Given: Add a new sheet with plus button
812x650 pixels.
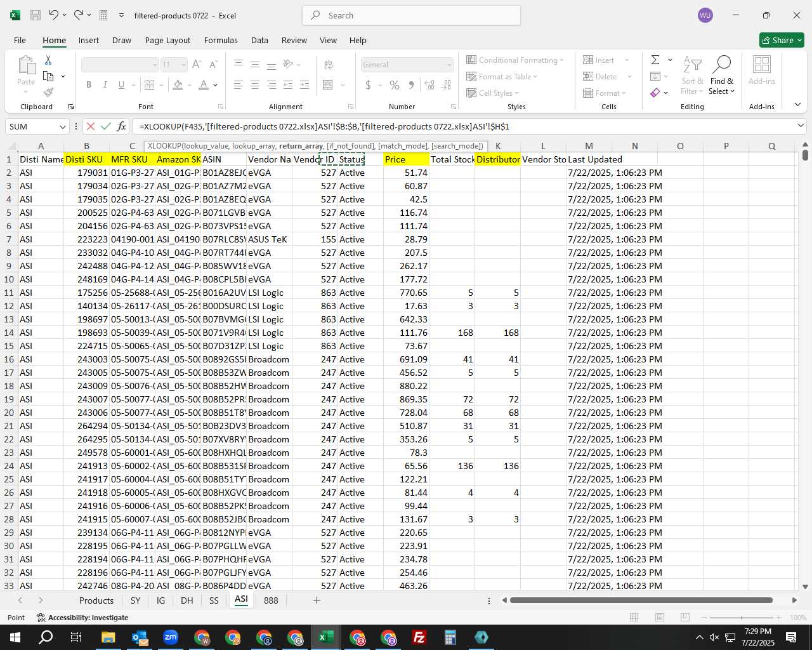Looking at the screenshot, I should [317, 600].
